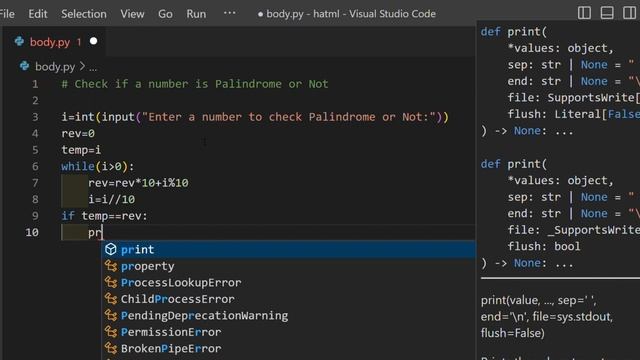Screen dimensions: 640x360
Task: Click the class icon beside BrokenPipeError
Action: (x=111, y=348)
